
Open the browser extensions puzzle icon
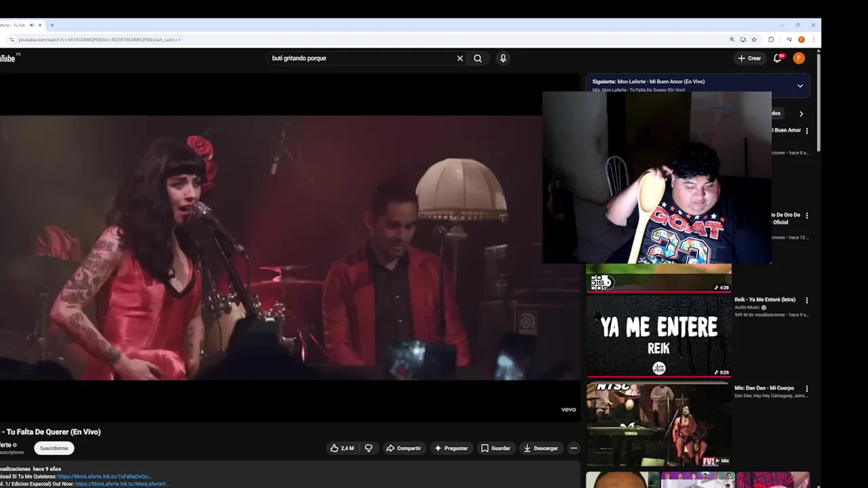(x=771, y=39)
